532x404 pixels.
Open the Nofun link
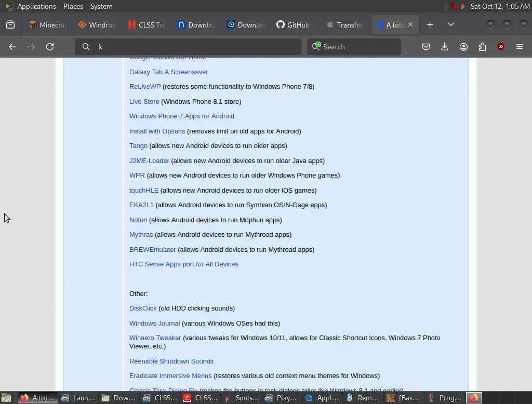[x=138, y=220]
